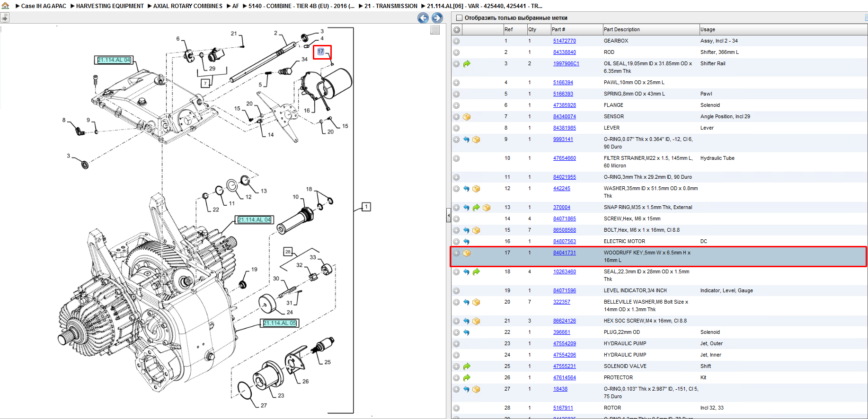
Task: Open AXIAL ROTARY COMBINES breadcrumb
Action: tap(187, 6)
